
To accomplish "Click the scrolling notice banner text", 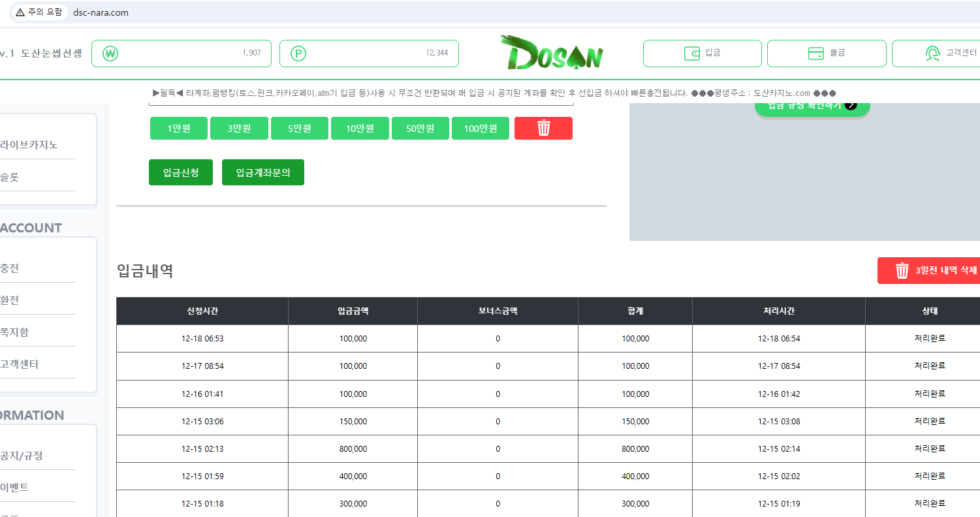I will tap(494, 93).
